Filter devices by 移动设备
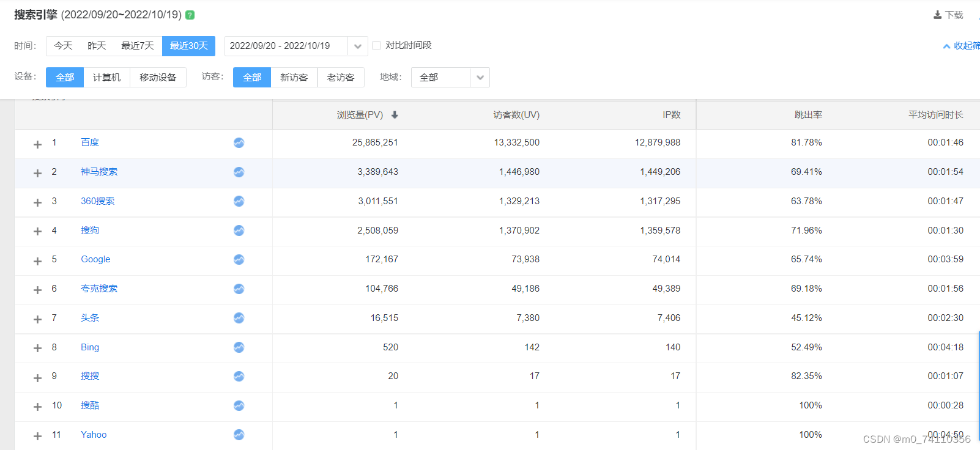The height and width of the screenshot is (450, 980). click(158, 78)
